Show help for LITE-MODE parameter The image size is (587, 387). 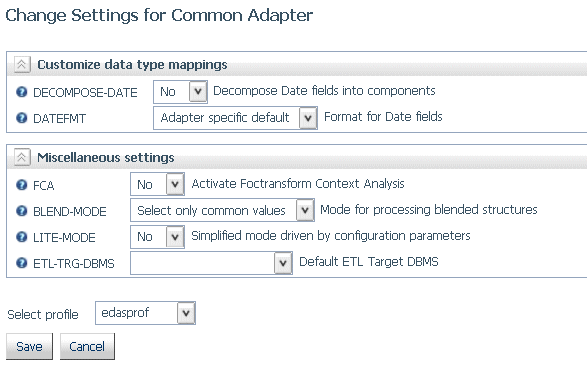pyautogui.click(x=22, y=237)
